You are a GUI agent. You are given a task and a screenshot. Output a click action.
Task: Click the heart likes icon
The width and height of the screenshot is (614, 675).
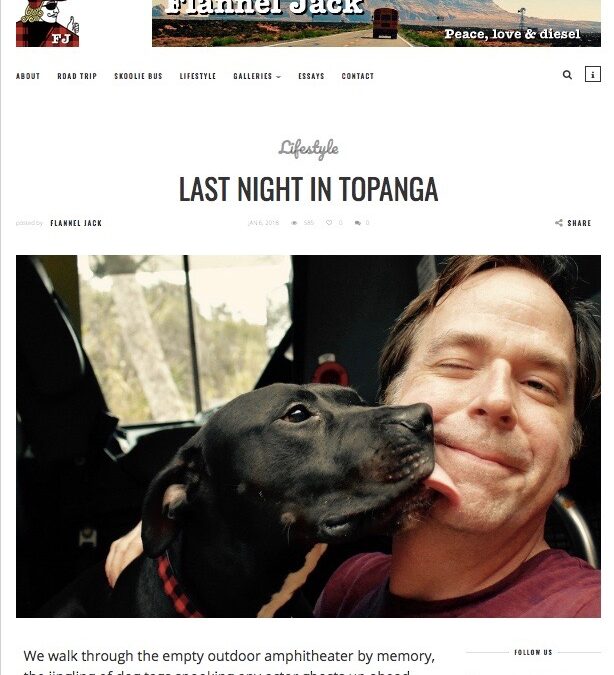tap(329, 223)
